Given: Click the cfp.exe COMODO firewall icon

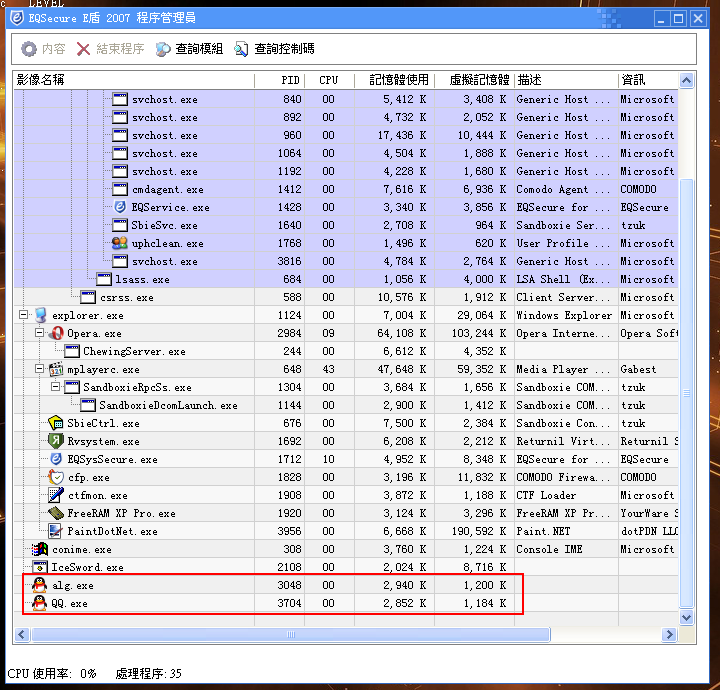Looking at the screenshot, I should 56,477.
